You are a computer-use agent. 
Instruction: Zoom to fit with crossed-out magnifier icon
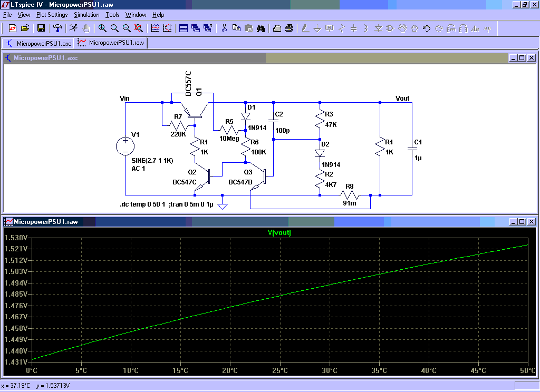139,28
